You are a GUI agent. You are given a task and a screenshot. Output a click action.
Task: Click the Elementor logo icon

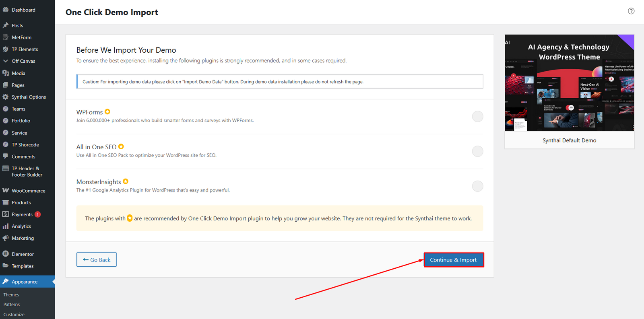pyautogui.click(x=6, y=254)
